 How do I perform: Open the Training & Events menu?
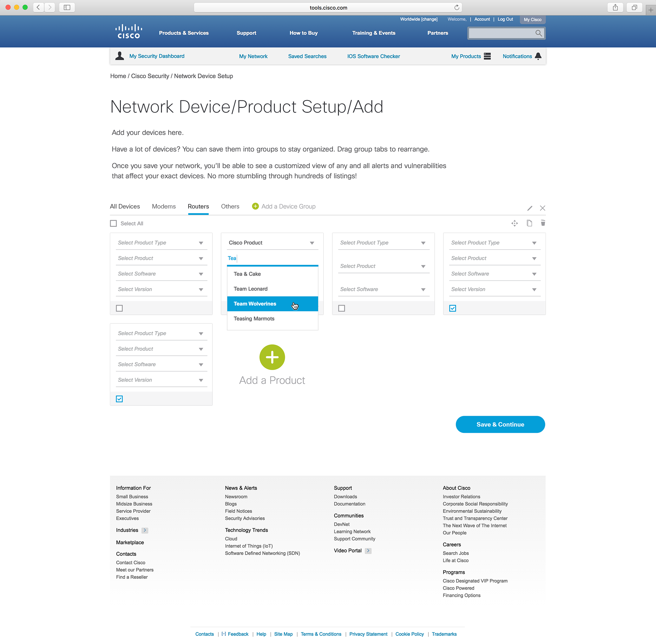click(373, 33)
